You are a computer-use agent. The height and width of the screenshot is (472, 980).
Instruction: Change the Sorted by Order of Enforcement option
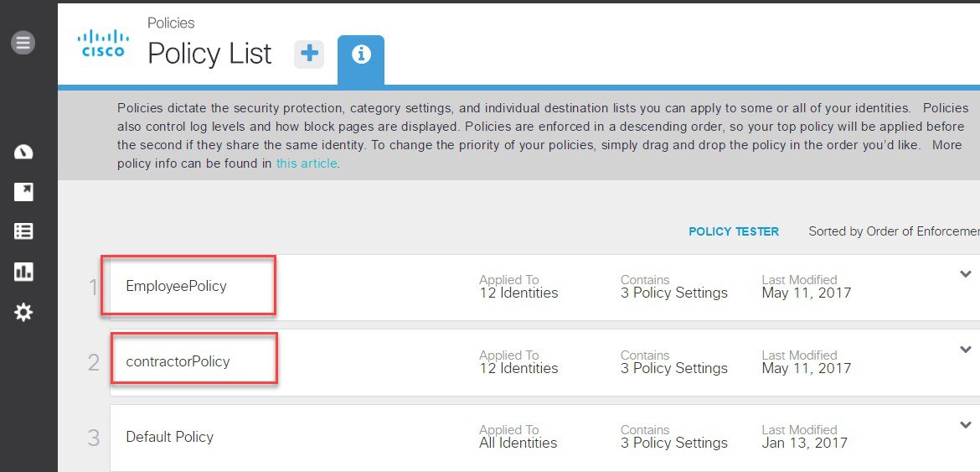(x=894, y=231)
